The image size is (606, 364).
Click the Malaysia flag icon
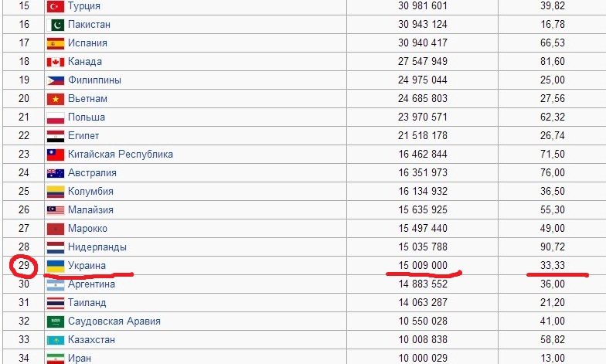point(55,210)
